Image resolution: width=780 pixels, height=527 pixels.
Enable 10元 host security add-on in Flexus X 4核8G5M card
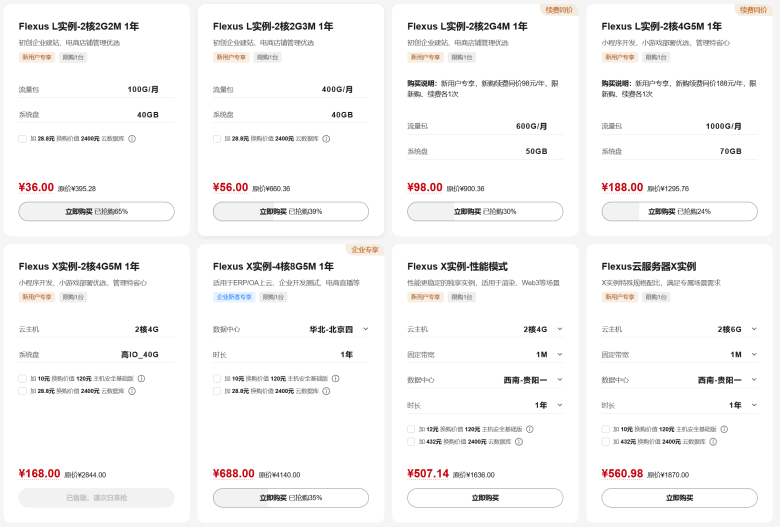tap(217, 379)
